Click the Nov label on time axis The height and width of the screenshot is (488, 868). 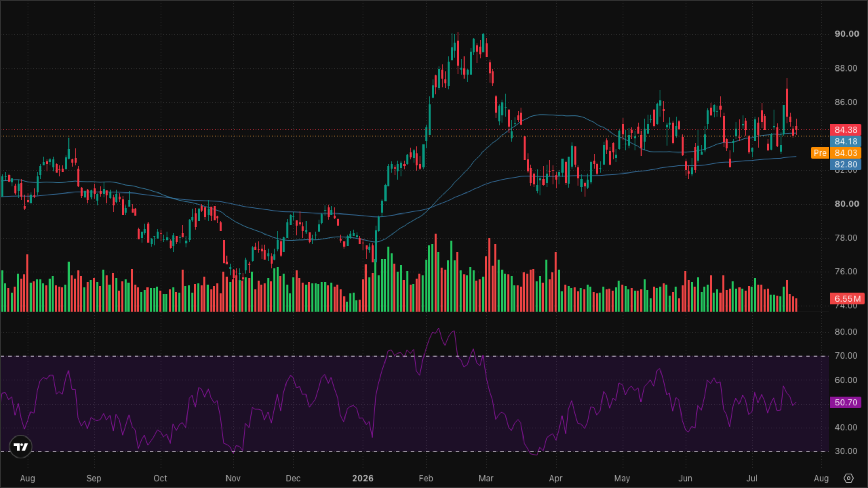[x=233, y=478]
